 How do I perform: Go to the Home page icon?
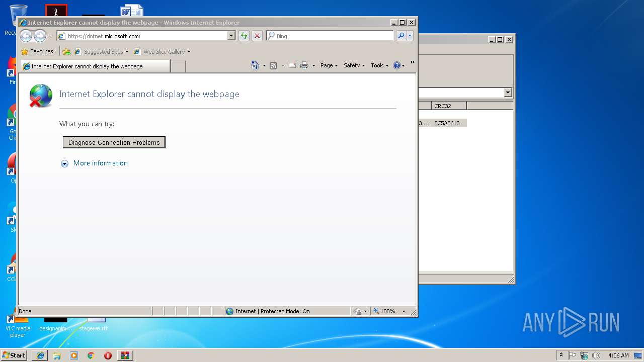point(255,65)
